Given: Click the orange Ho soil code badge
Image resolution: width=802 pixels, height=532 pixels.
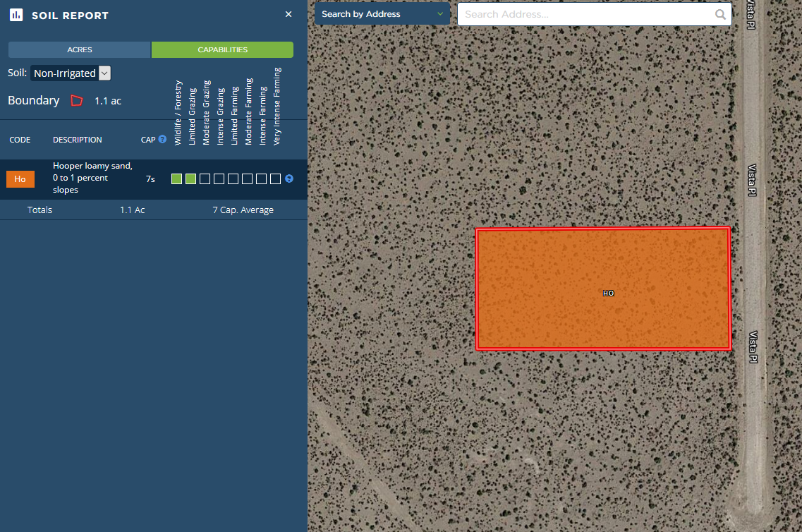Looking at the screenshot, I should pos(20,179).
